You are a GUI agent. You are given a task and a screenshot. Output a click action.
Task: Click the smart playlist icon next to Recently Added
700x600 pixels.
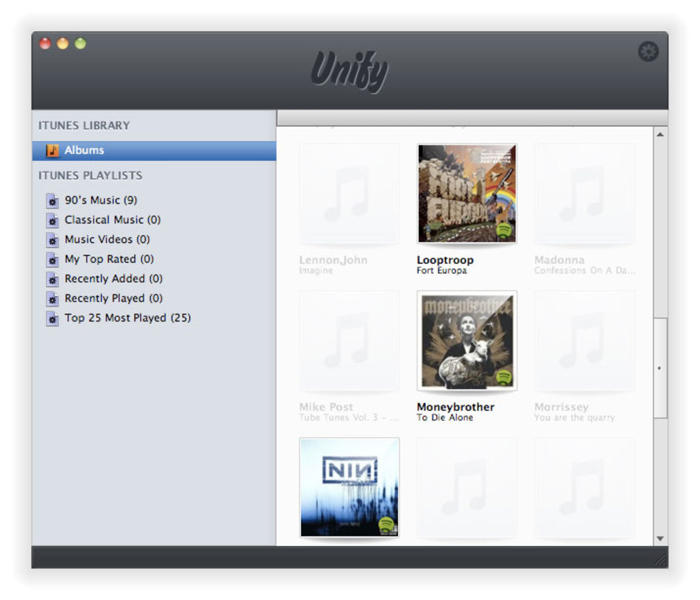click(53, 278)
